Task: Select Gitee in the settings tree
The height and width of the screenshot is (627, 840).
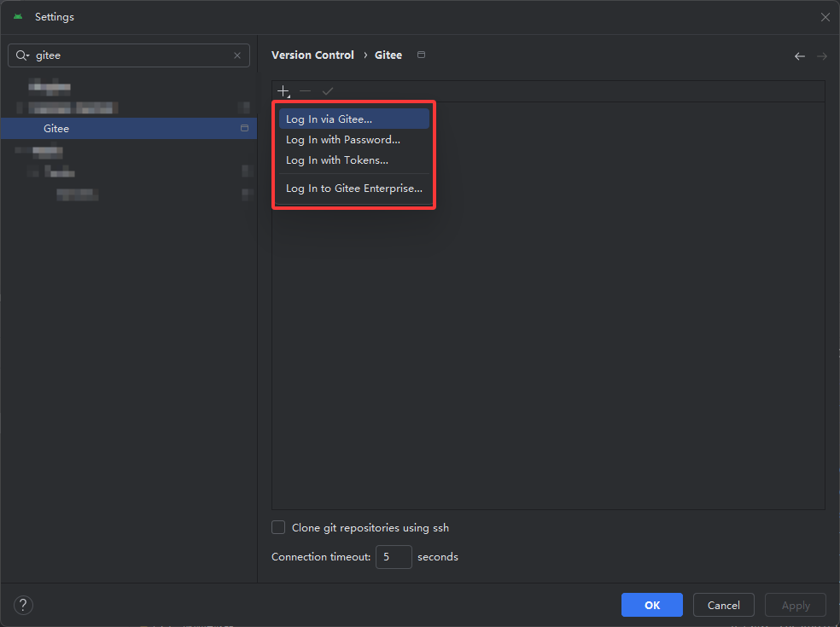Action: click(x=56, y=128)
